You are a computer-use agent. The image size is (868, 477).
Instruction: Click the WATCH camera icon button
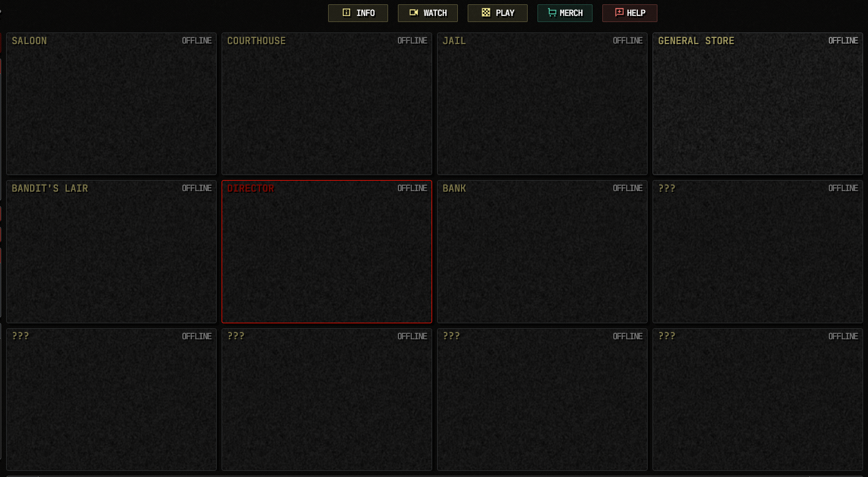428,13
